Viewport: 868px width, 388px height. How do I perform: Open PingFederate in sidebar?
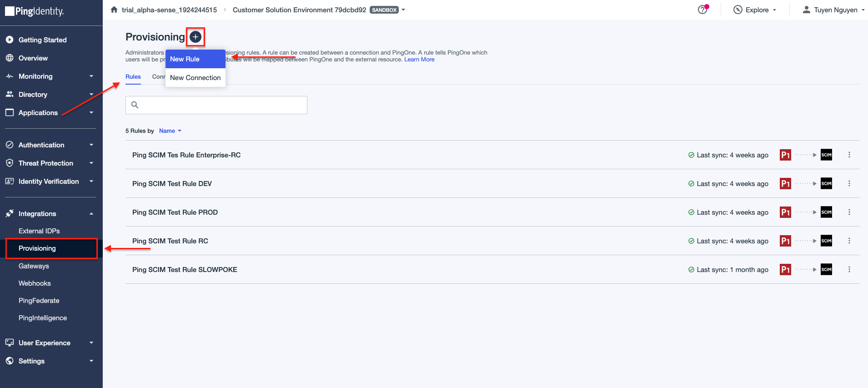pos(39,301)
